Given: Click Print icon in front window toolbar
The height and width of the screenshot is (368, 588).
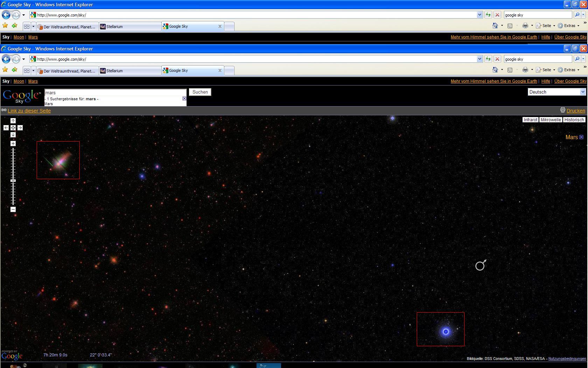Looking at the screenshot, I should tap(525, 70).
